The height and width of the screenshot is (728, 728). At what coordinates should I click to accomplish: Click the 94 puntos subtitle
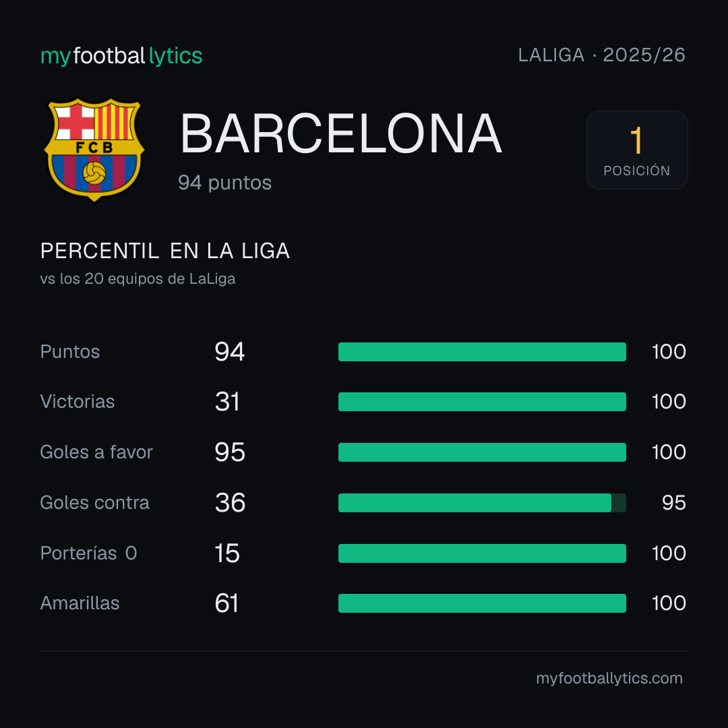click(x=224, y=183)
